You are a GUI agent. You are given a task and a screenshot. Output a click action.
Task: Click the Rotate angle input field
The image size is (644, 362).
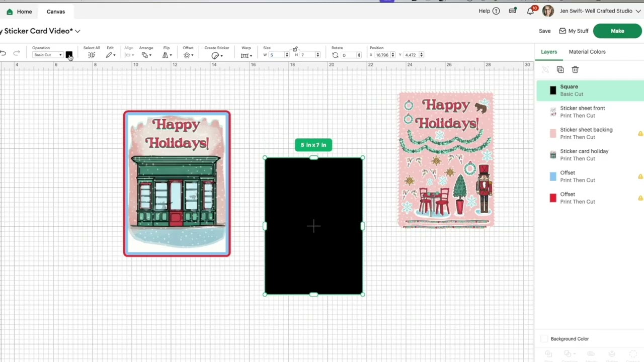click(x=349, y=55)
